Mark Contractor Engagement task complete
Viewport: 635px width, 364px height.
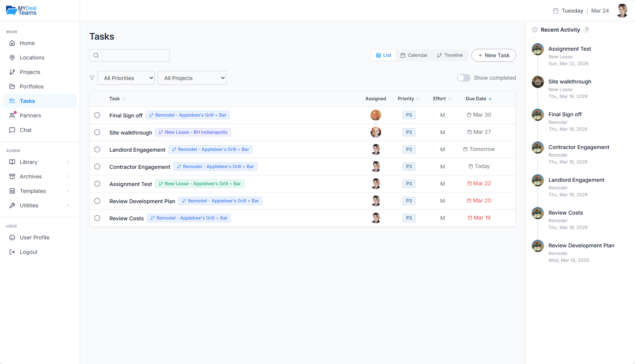(x=97, y=167)
